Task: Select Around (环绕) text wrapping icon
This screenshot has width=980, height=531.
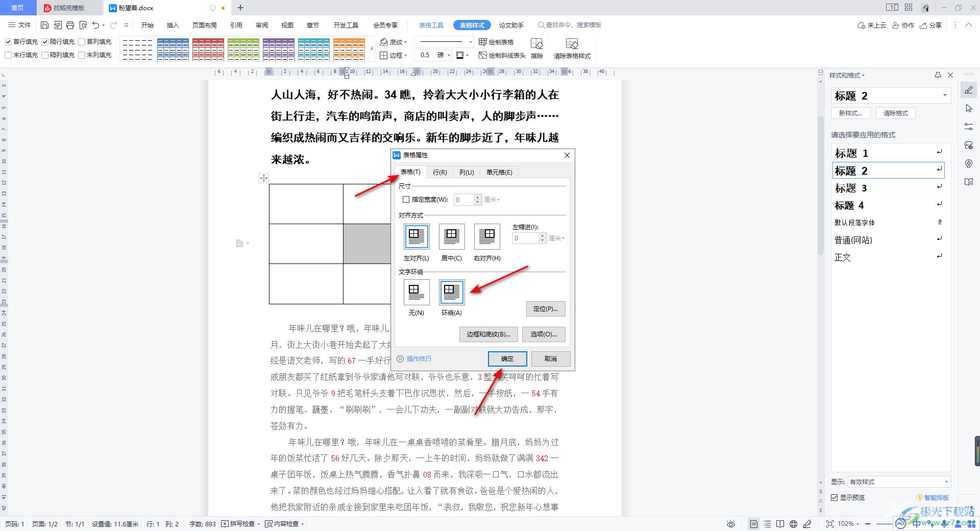Action: click(451, 292)
